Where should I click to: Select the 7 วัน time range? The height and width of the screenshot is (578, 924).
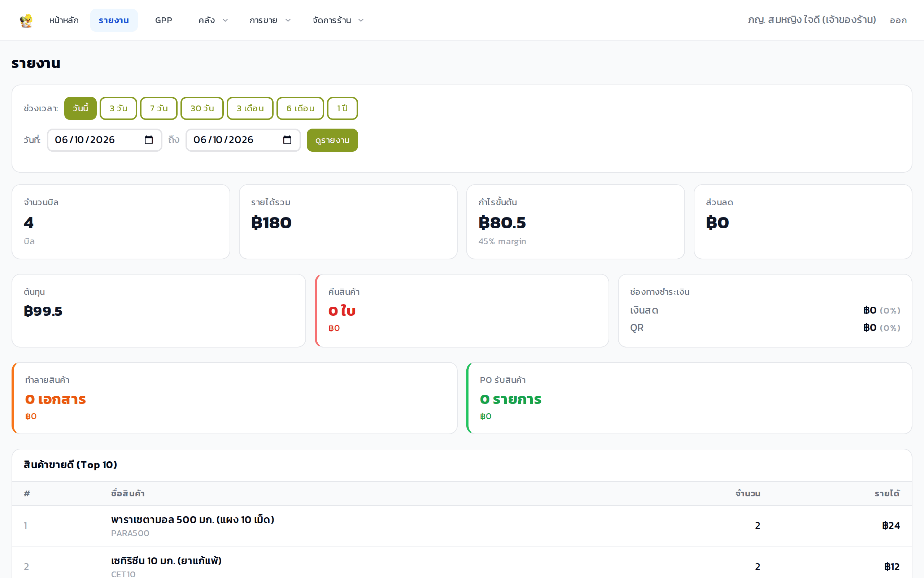click(159, 108)
